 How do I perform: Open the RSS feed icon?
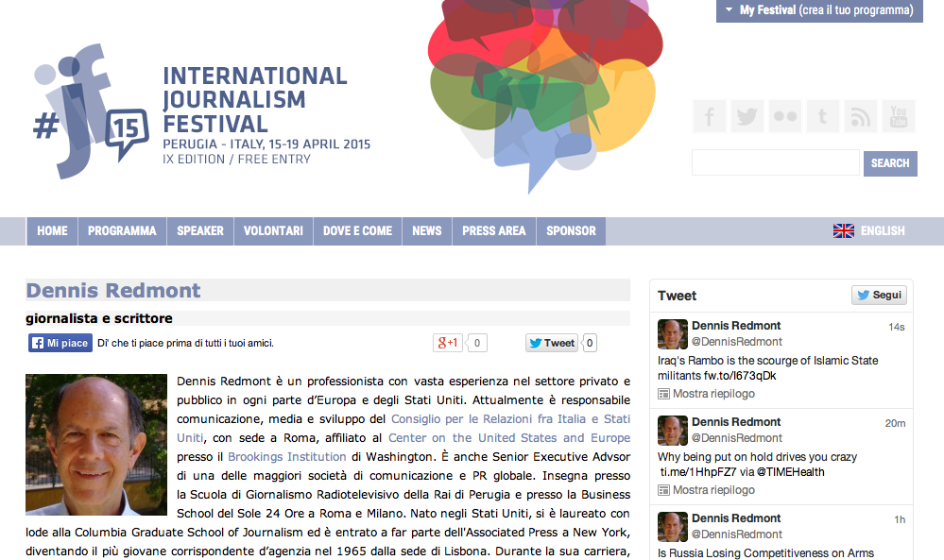(860, 116)
